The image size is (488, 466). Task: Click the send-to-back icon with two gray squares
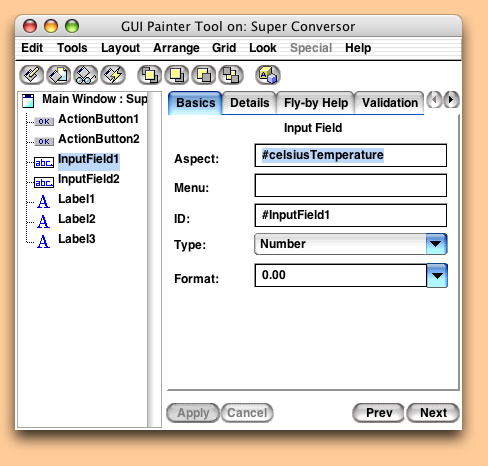click(x=231, y=75)
